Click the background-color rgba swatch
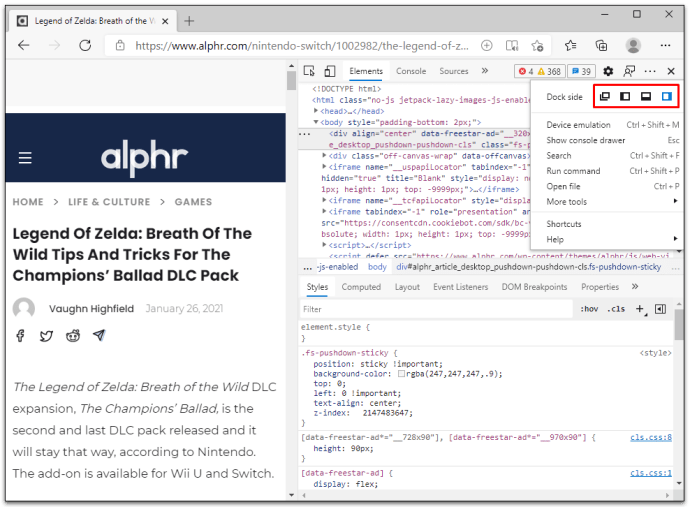This screenshot has height=507, width=690. tap(401, 374)
